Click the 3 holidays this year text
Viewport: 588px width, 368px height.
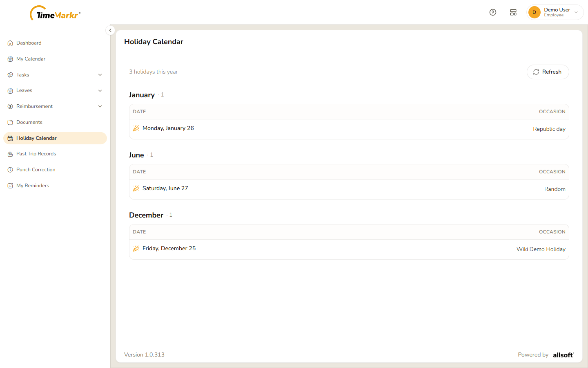(x=154, y=72)
